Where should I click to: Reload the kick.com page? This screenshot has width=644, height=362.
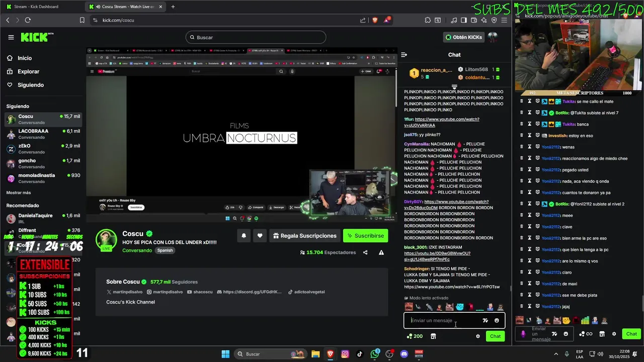click(x=28, y=20)
